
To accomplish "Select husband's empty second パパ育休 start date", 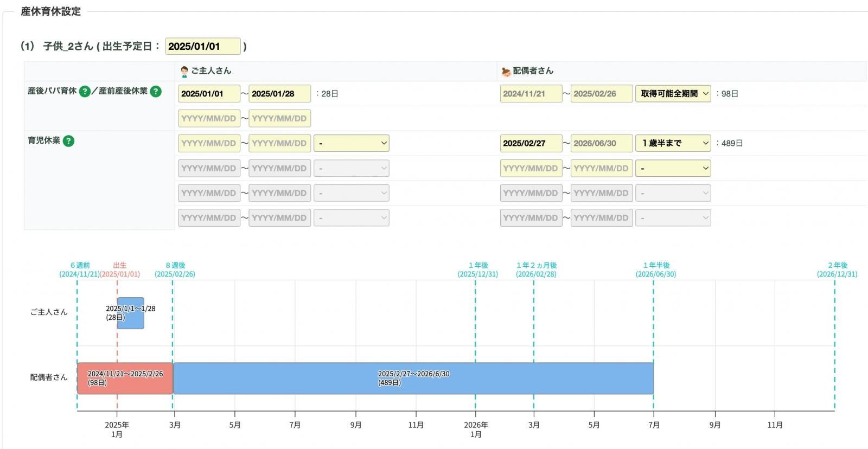I will pos(209,118).
